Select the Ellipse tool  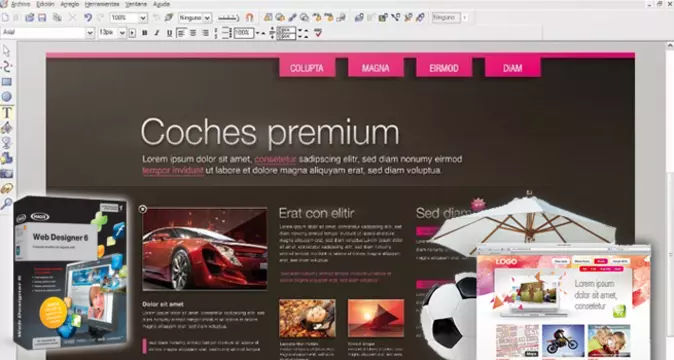[6, 97]
